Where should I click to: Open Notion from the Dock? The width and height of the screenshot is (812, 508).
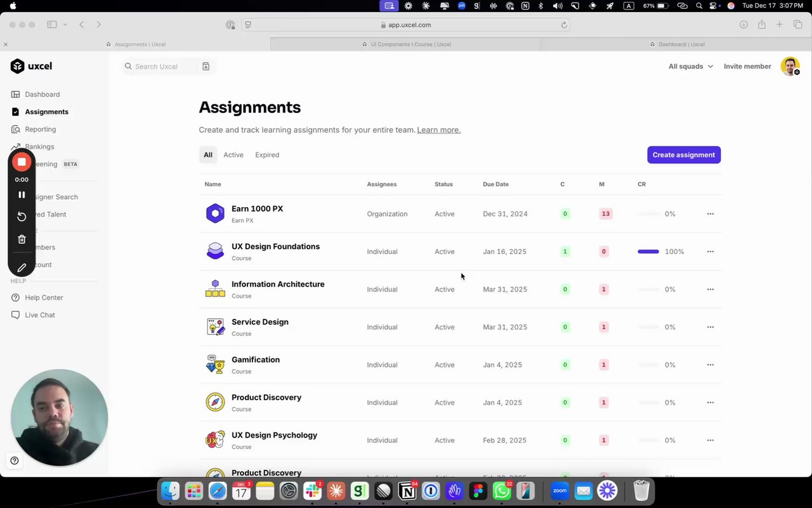click(407, 491)
